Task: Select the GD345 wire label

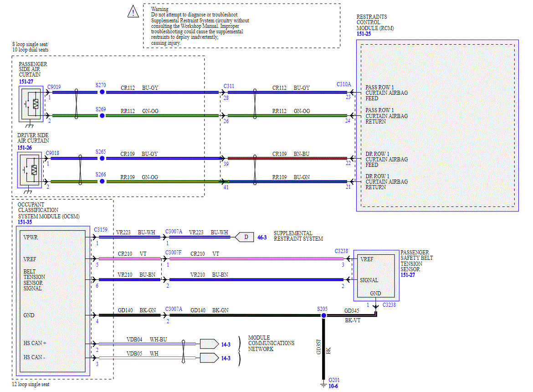Action: pyautogui.click(x=352, y=311)
